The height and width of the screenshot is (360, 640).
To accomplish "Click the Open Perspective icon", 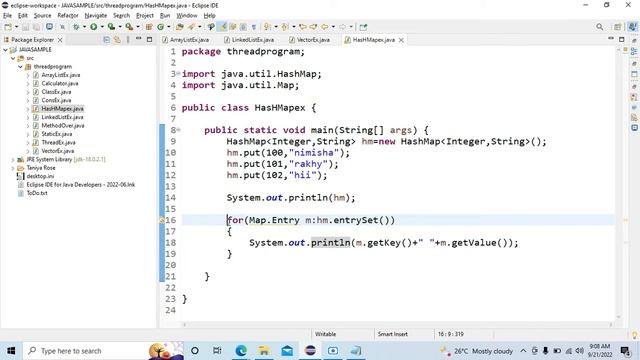I will click(x=618, y=27).
